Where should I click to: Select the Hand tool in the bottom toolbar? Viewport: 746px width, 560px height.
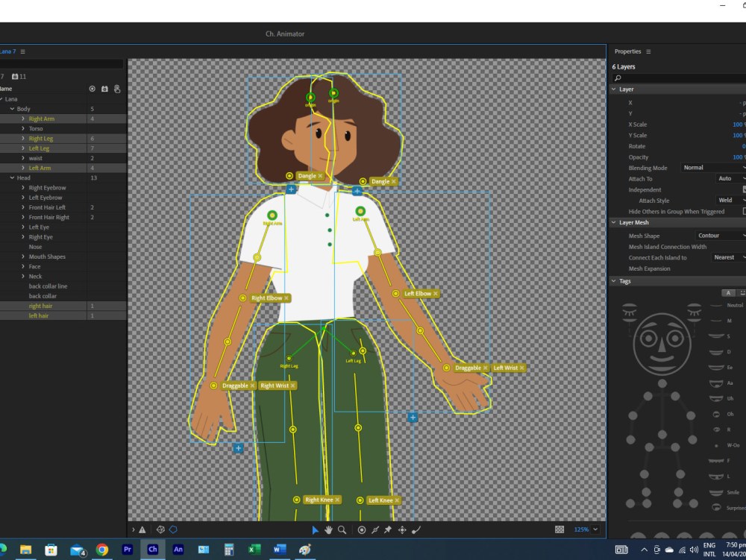328,529
